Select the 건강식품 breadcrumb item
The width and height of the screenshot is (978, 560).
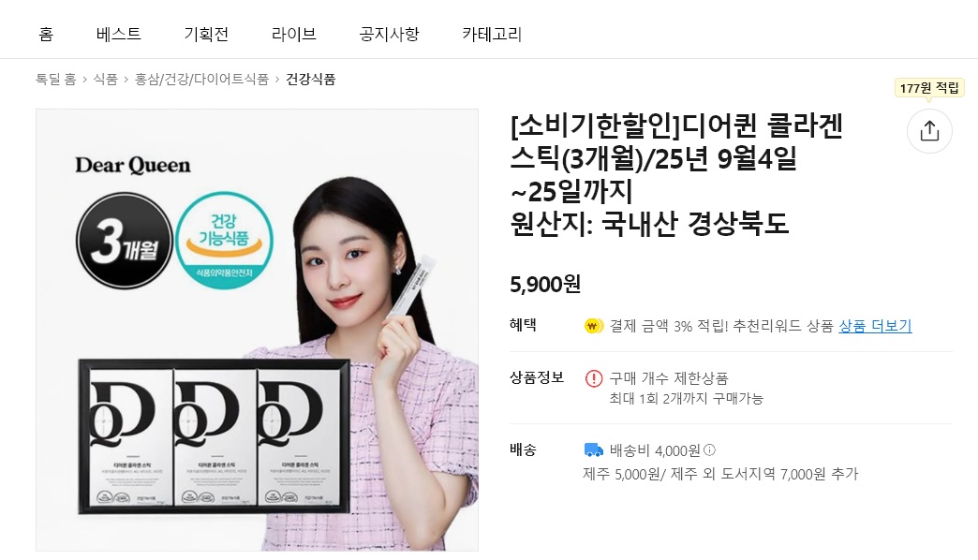pyautogui.click(x=311, y=80)
